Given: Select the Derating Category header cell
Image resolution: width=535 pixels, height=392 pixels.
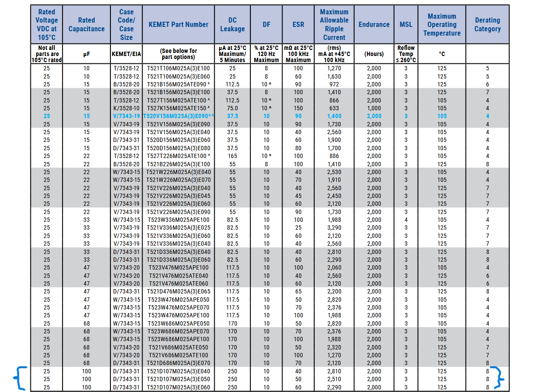Looking at the screenshot, I should 487,25.
